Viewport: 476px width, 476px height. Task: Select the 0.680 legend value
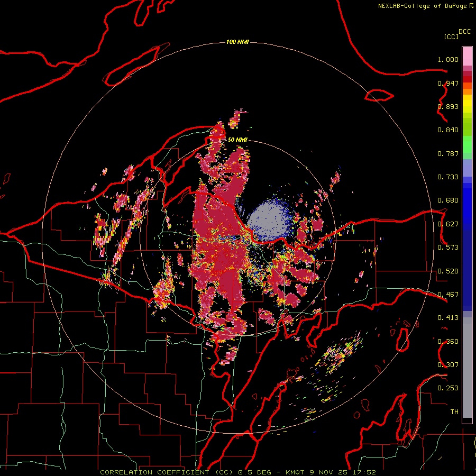coord(448,200)
